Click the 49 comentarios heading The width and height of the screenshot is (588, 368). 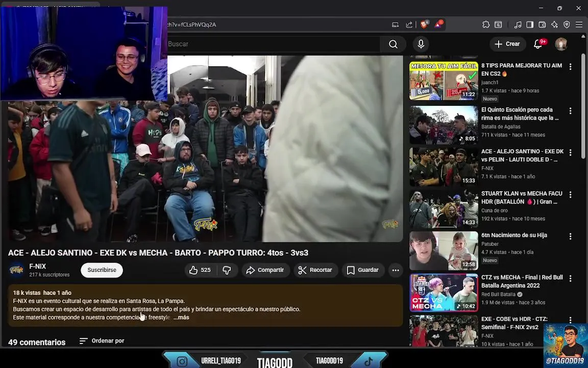coord(37,342)
